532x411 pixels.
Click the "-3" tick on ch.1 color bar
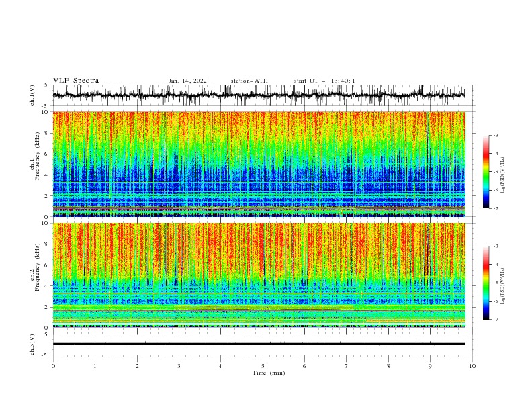coord(496,135)
